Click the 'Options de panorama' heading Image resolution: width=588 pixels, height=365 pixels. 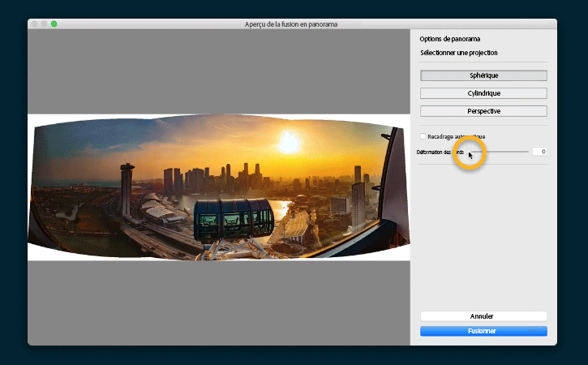tap(449, 39)
